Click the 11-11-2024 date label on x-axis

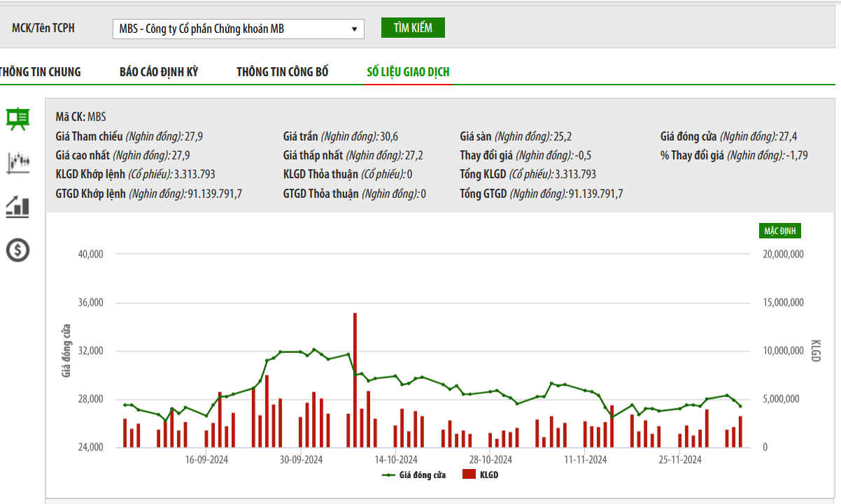586,459
